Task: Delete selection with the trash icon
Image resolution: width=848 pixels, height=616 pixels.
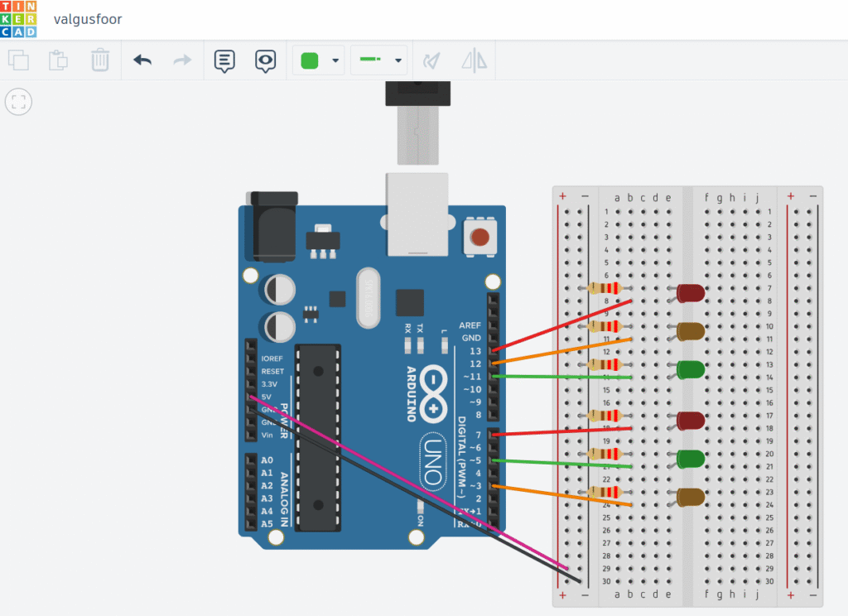Action: point(100,60)
